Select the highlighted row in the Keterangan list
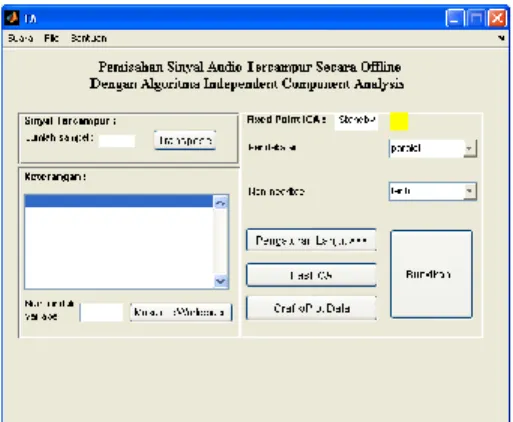The width and height of the screenshot is (513, 422). (x=119, y=201)
